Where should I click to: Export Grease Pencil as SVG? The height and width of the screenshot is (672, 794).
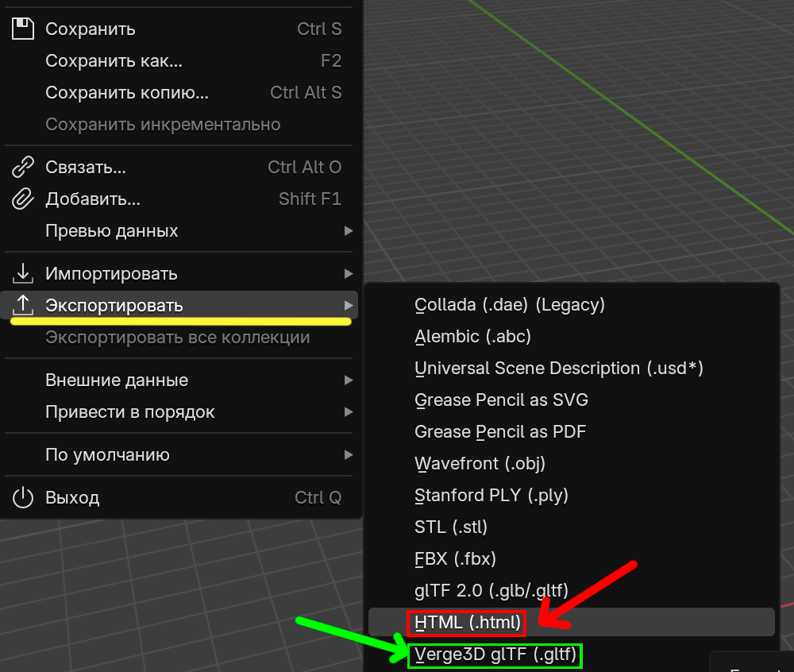click(x=572, y=400)
